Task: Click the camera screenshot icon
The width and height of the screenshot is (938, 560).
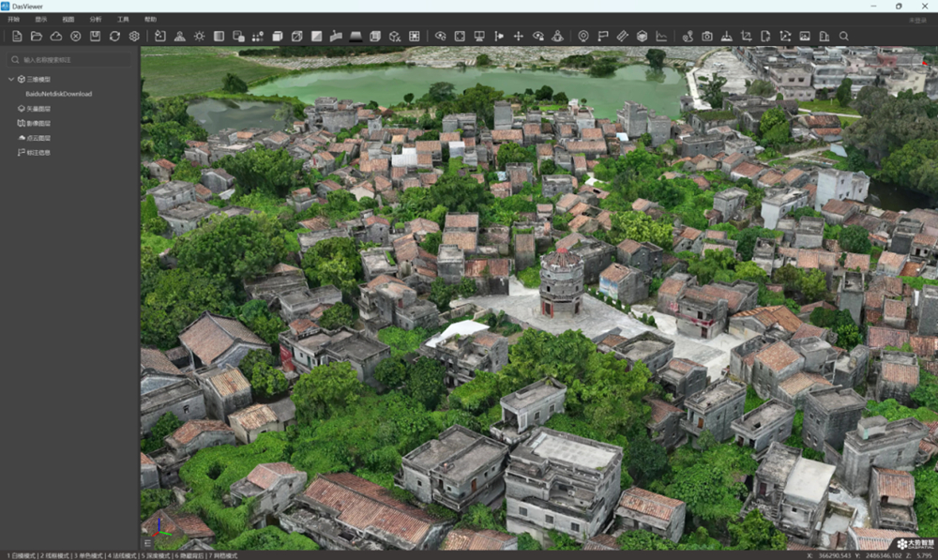Action: pos(707,37)
